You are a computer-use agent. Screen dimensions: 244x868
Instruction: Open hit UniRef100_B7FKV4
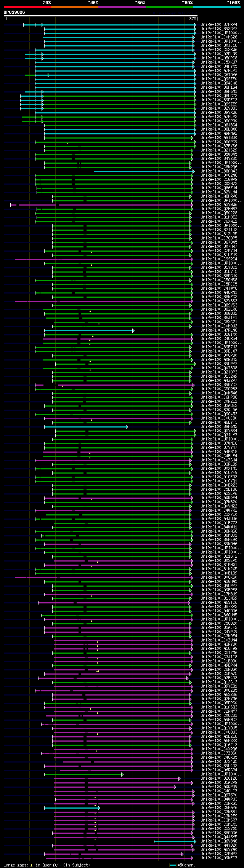(219, 25)
